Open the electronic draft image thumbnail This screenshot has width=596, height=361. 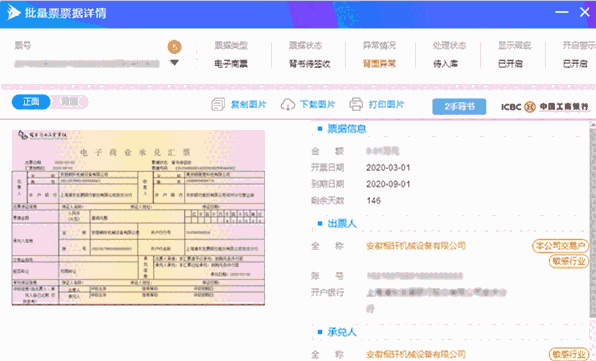pyautogui.click(x=138, y=217)
